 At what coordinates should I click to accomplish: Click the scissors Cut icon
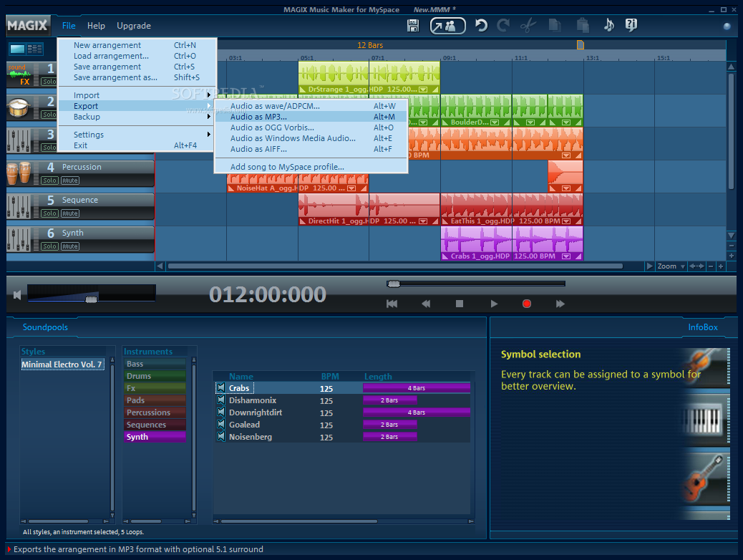528,26
